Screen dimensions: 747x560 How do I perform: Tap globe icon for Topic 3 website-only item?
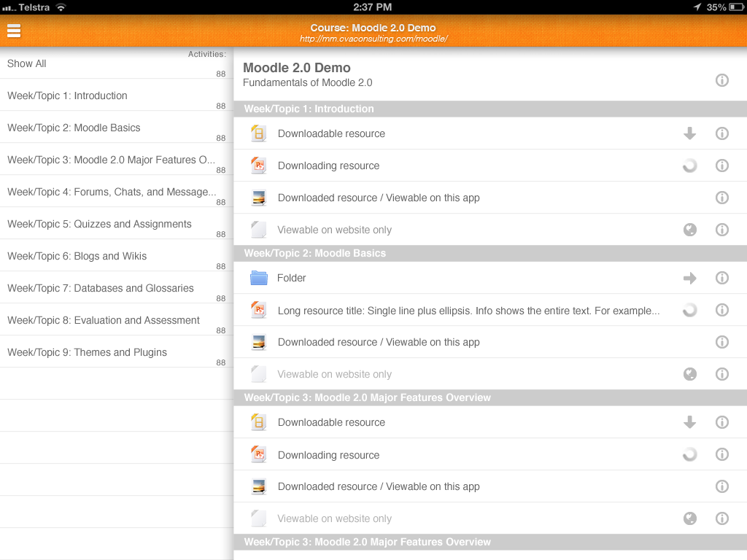[689, 518]
